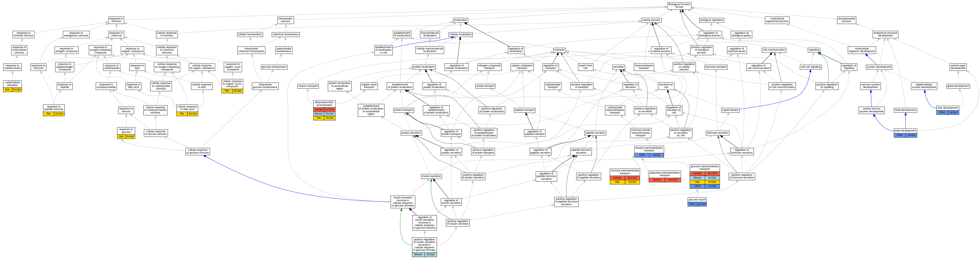Viewport: 980px width, 259px height.
Task: Select the 'hormone secretion' node
Action: tap(718, 133)
